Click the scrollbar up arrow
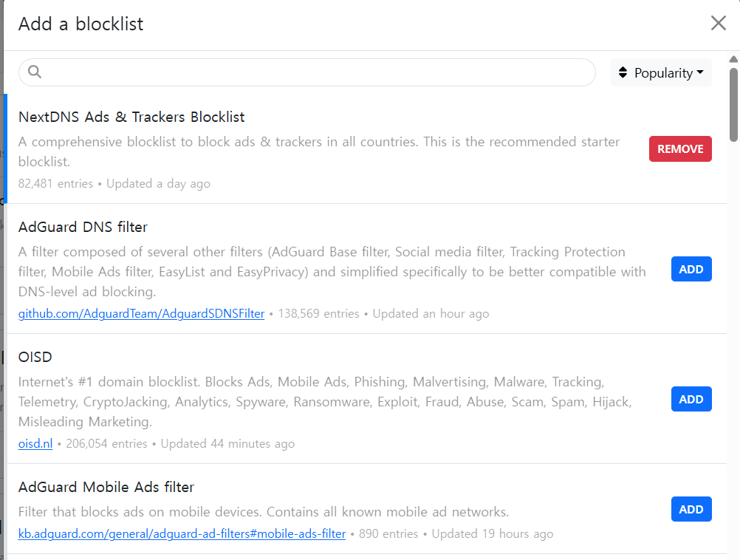 click(733, 60)
